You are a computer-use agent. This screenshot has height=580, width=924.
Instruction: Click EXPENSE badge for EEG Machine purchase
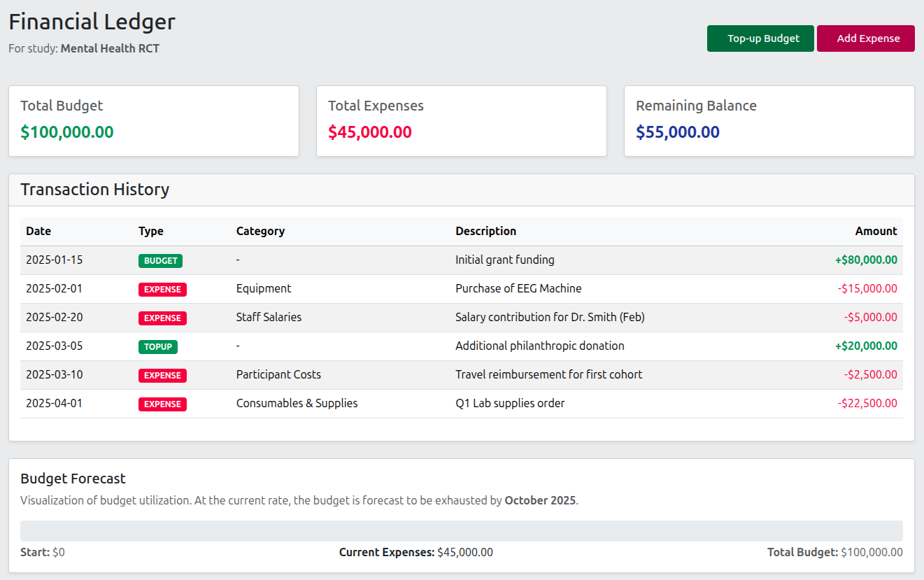coord(162,290)
